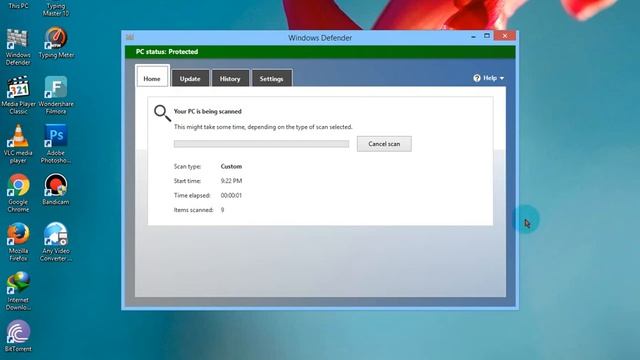
Task: Launch Adobe Photoshop shortcut
Action: [56, 144]
